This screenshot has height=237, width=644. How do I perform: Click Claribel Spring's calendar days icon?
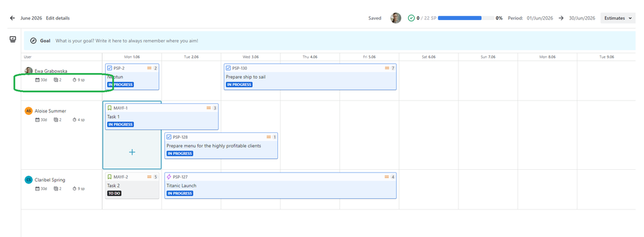point(37,189)
